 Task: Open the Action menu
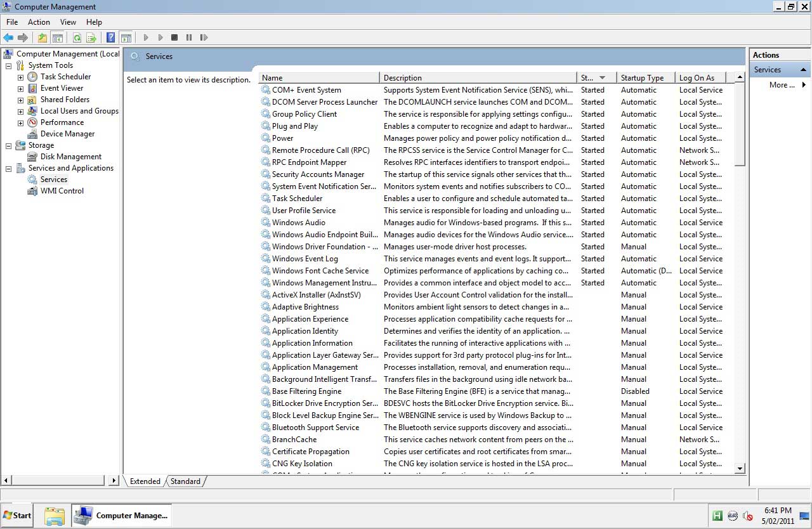point(39,22)
